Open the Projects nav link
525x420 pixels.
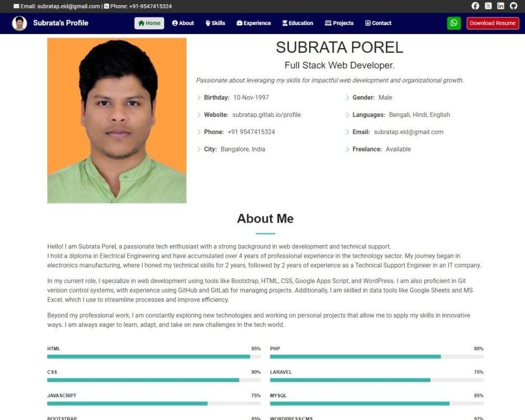tap(339, 23)
